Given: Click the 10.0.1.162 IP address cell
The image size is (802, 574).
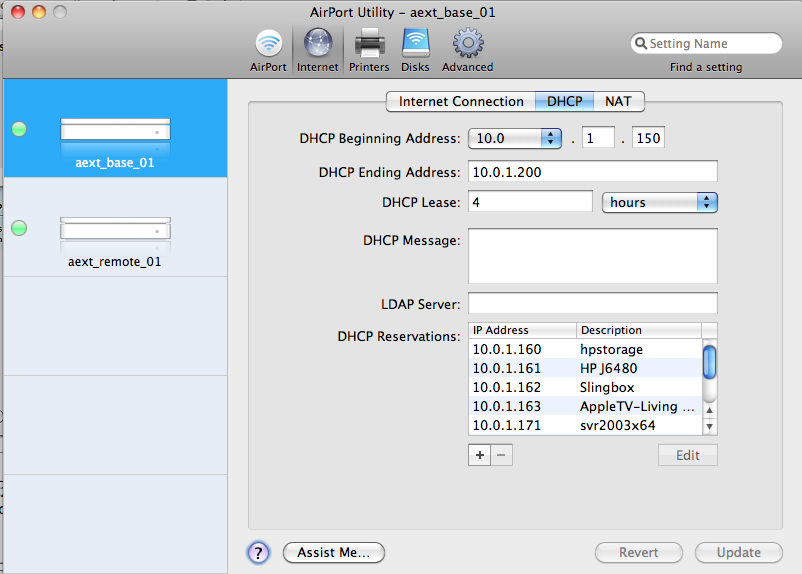Looking at the screenshot, I should [506, 387].
